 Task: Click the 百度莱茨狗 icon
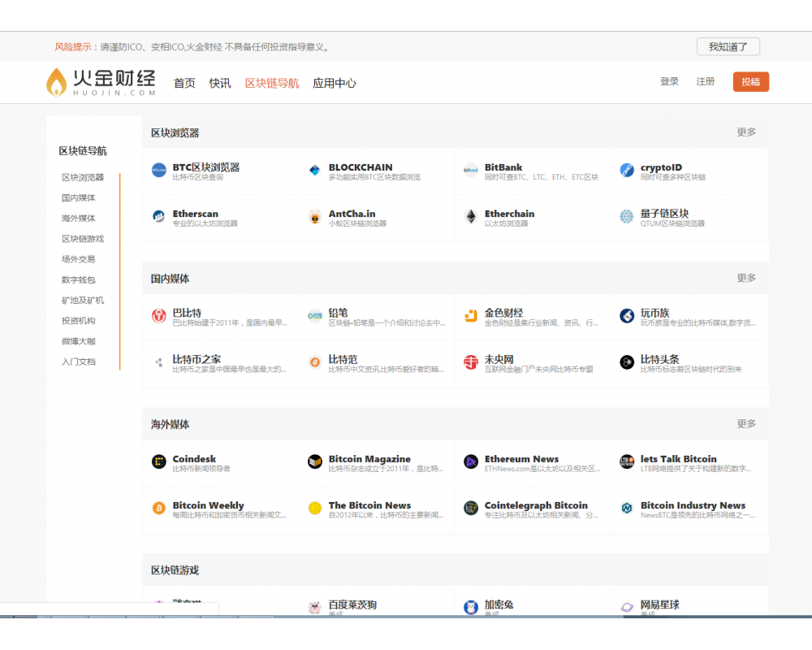(315, 607)
